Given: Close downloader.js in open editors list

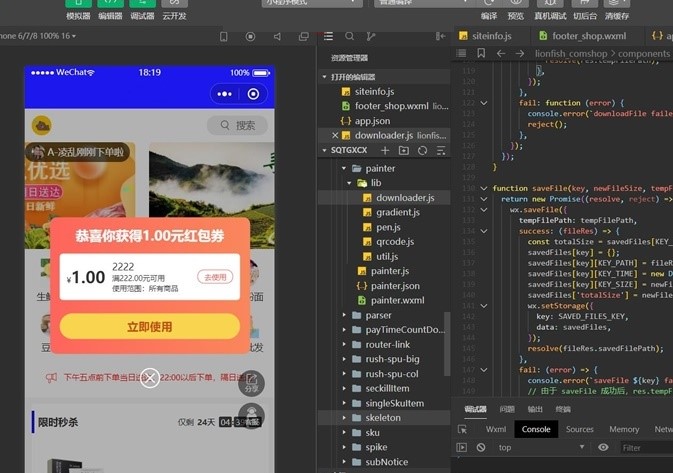Looking at the screenshot, I should pyautogui.click(x=335, y=135).
